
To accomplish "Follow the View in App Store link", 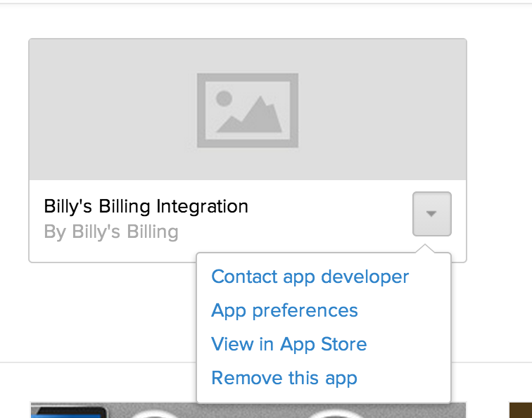I will pyautogui.click(x=289, y=344).
